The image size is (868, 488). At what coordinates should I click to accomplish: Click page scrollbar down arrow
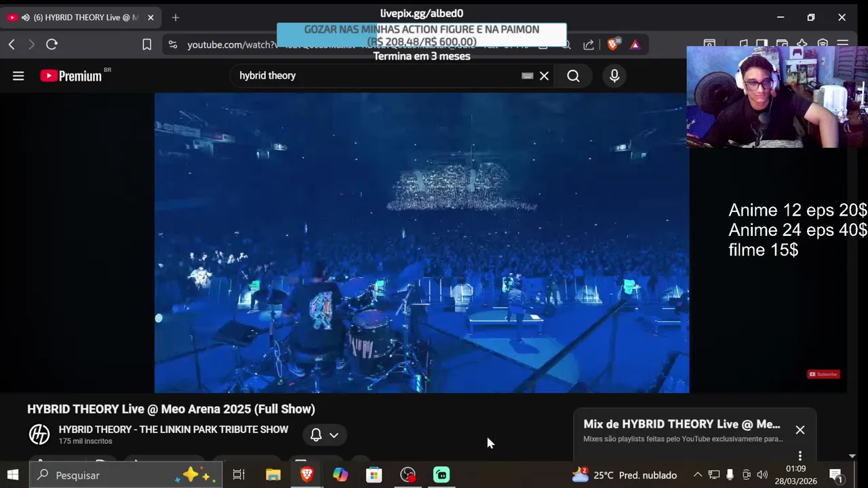pyautogui.click(x=852, y=456)
